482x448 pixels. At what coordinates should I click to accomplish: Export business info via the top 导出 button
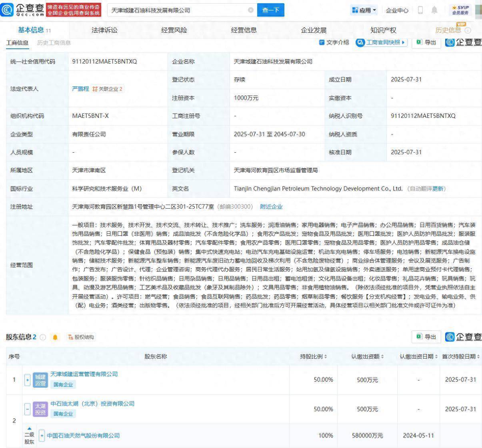coord(426,42)
